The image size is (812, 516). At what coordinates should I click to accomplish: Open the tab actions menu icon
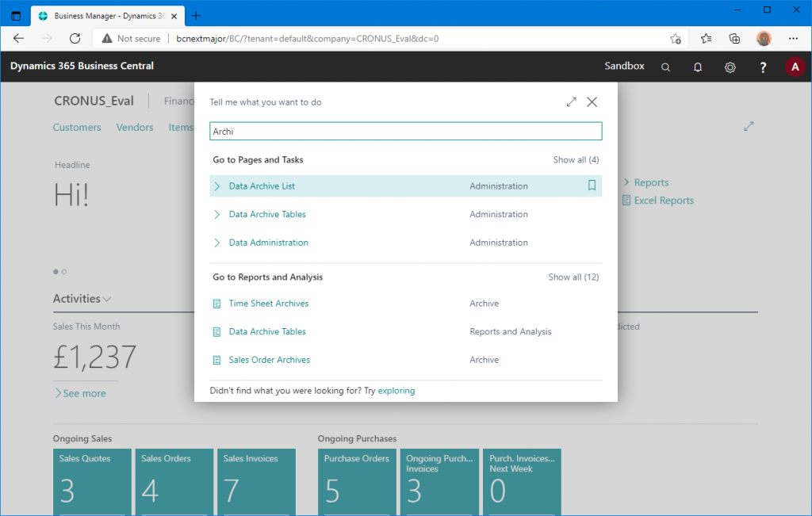[16, 16]
